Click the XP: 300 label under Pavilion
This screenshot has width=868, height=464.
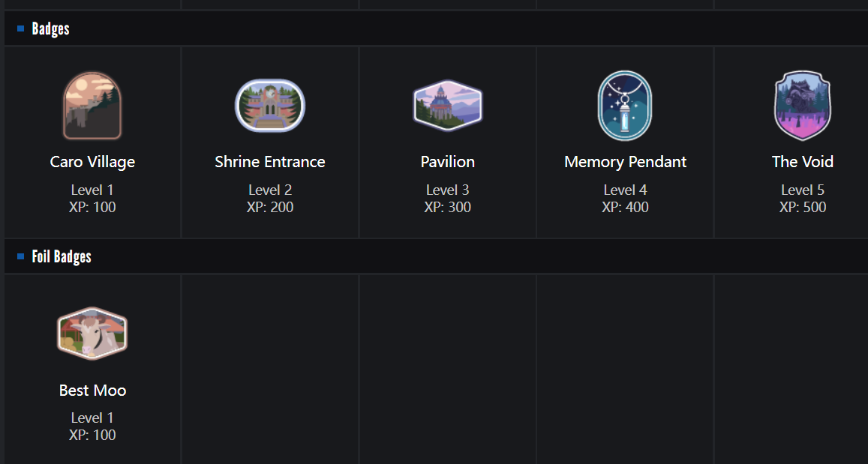click(x=448, y=207)
